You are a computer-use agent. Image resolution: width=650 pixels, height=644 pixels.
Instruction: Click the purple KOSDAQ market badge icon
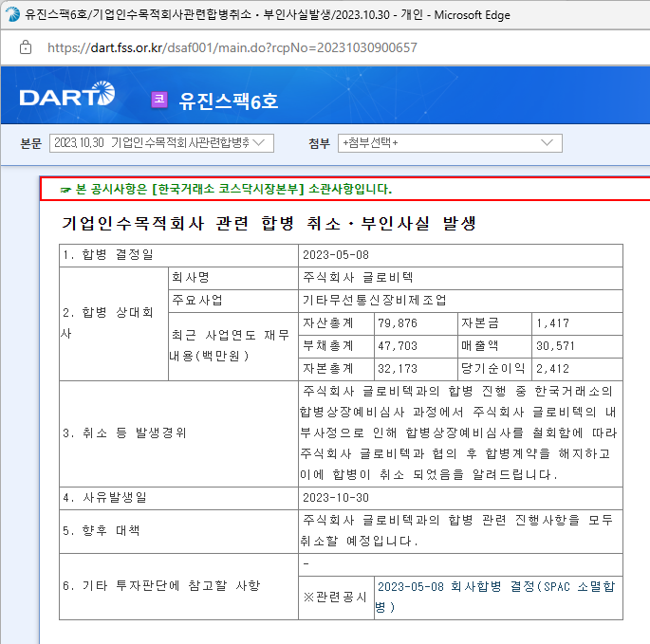pos(159,100)
